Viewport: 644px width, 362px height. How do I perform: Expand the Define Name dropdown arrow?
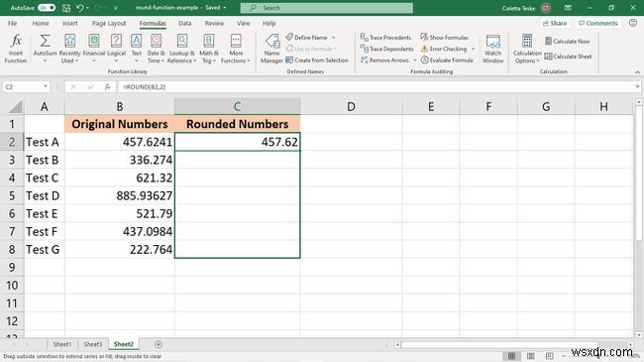point(334,38)
